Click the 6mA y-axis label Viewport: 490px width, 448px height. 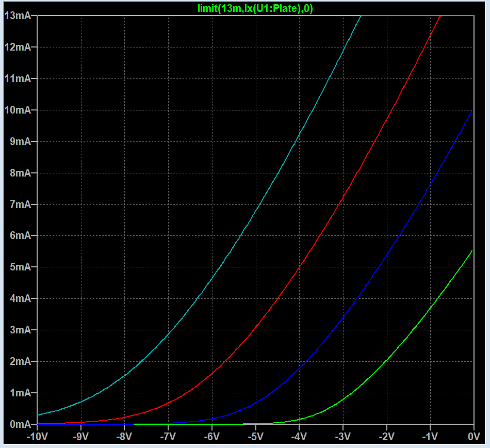(x=20, y=235)
